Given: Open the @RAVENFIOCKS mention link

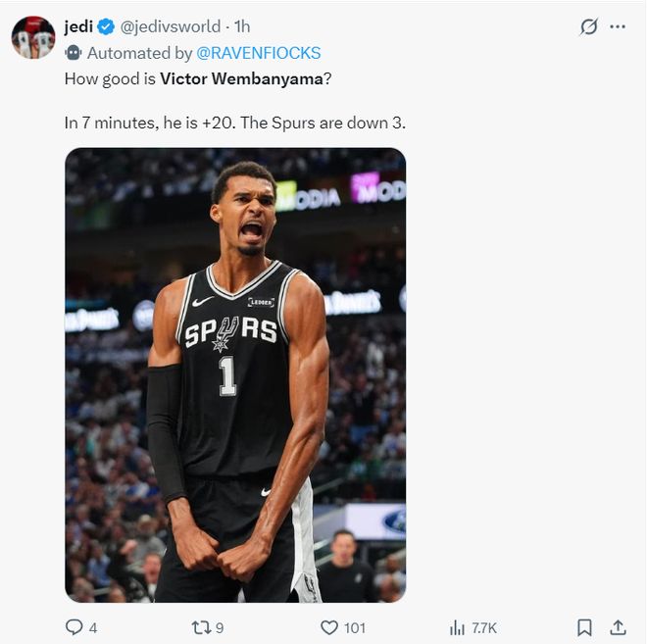Looking at the screenshot, I should point(262,53).
